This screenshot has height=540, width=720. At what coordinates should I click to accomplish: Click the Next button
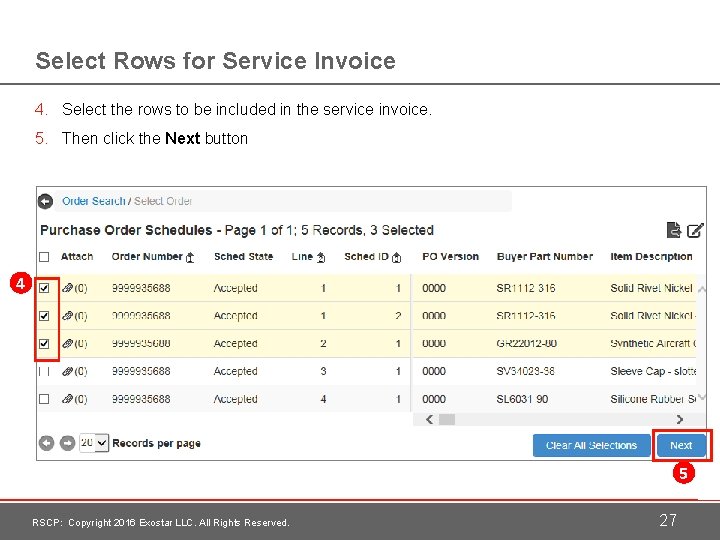[681, 445]
